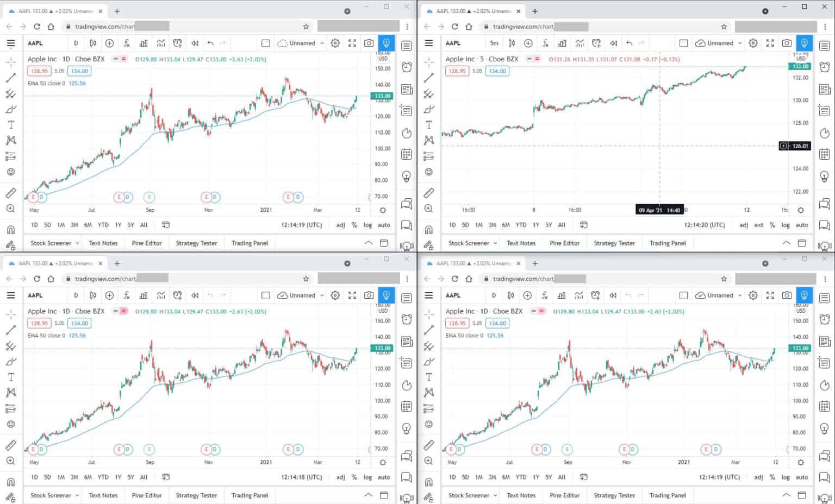
Task: Open the D interval dropdown
Action: (76, 43)
